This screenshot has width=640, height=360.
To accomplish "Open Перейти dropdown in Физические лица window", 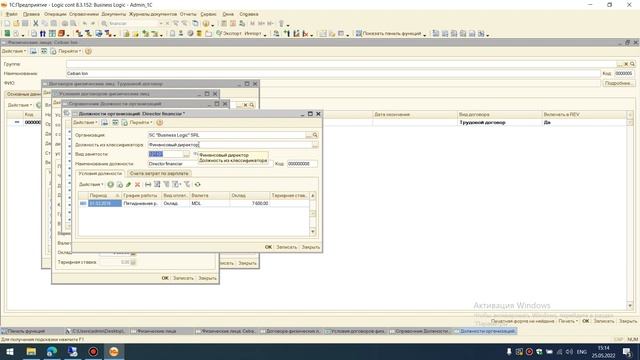I will 69,51.
